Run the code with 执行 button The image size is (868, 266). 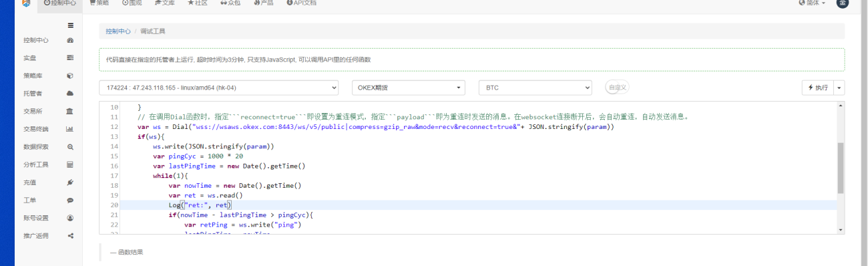coord(818,88)
